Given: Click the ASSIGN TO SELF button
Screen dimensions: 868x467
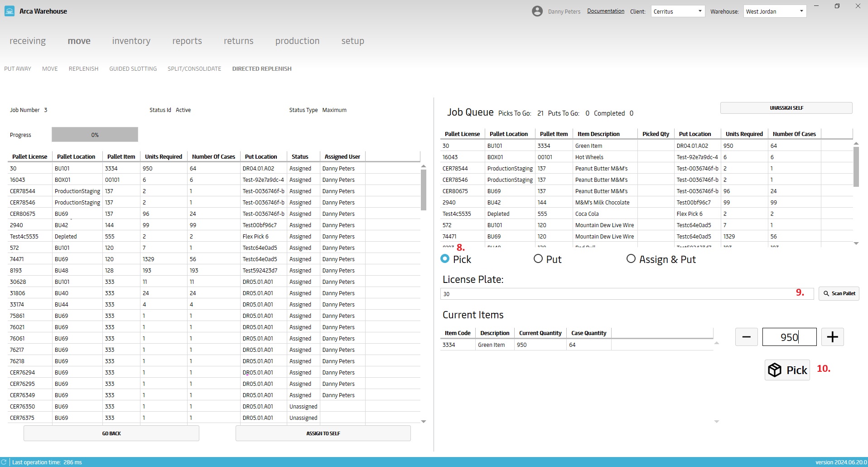Looking at the screenshot, I should coord(323,433).
